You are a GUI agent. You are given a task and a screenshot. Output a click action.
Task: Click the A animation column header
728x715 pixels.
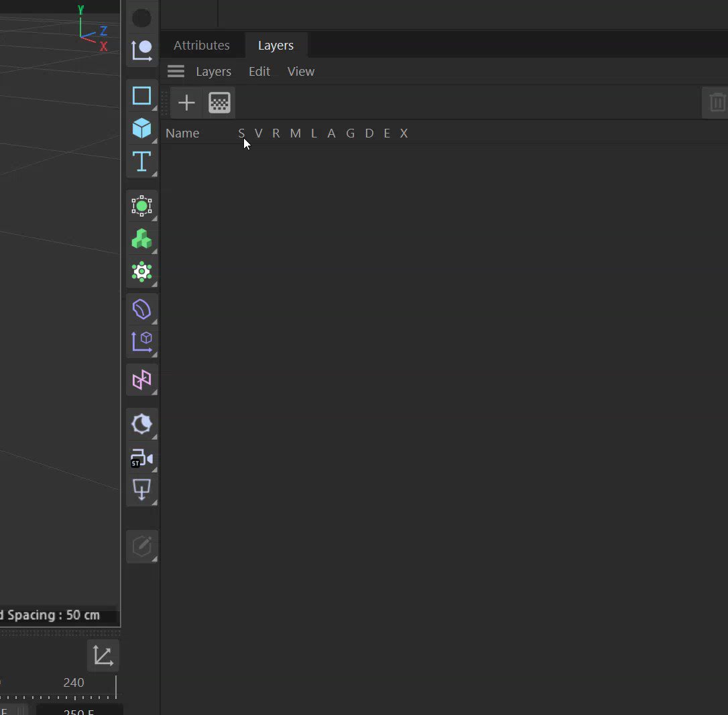click(x=331, y=133)
